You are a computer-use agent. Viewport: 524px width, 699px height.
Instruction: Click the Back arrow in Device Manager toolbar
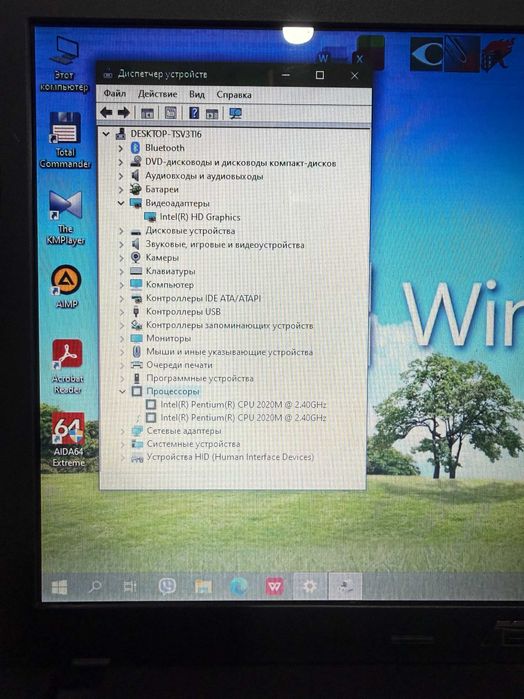click(106, 112)
